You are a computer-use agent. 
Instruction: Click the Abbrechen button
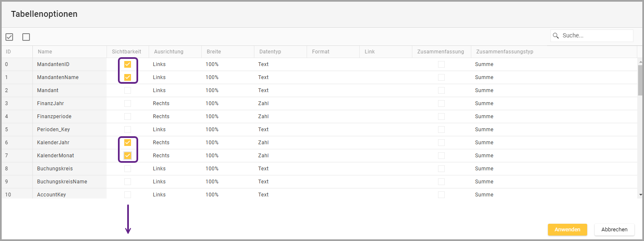614,230
